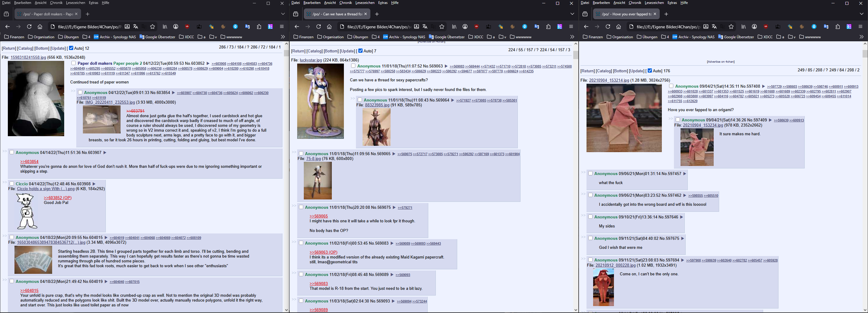The height and width of the screenshot is (313, 868).
Task: Click the [Catalog] link in the Paper doll makers thread
Action: pos(25,49)
